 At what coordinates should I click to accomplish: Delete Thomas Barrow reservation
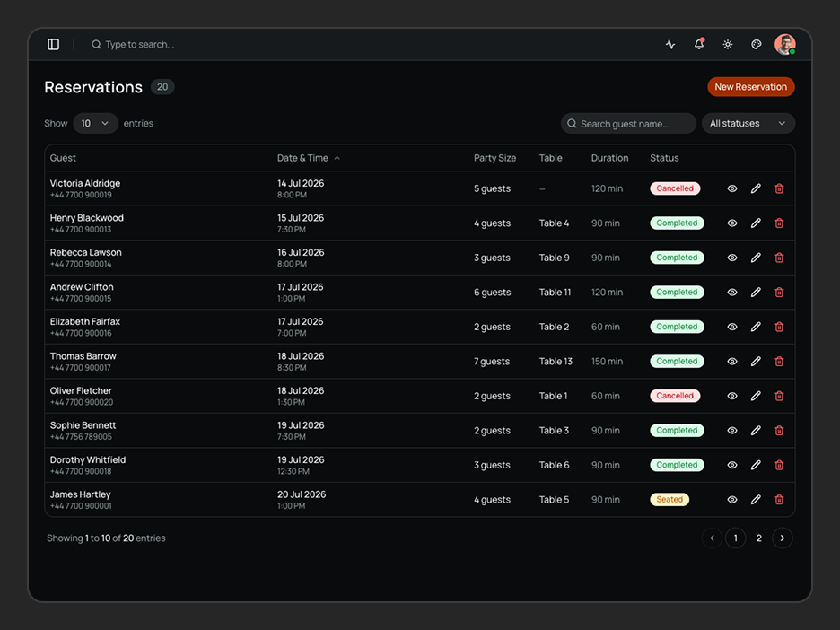click(x=780, y=361)
